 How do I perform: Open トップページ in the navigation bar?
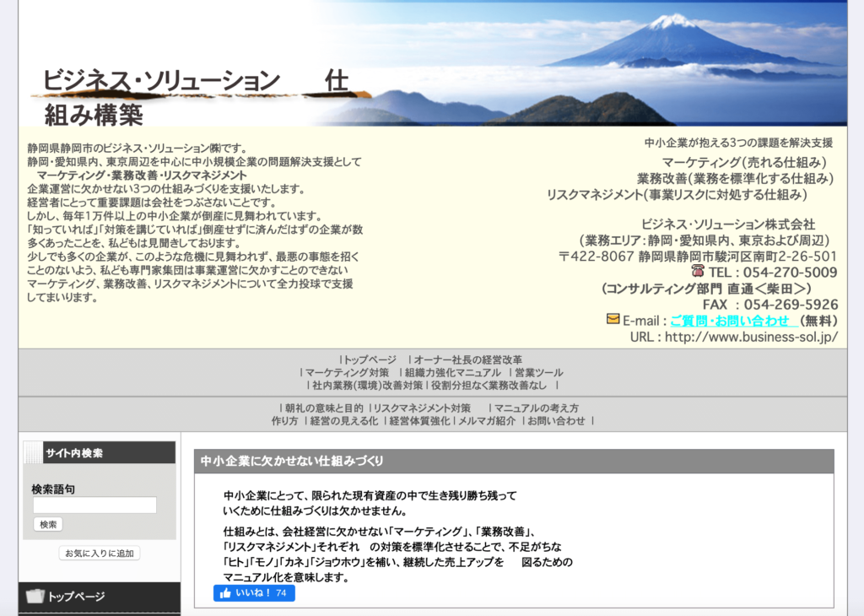(370, 359)
